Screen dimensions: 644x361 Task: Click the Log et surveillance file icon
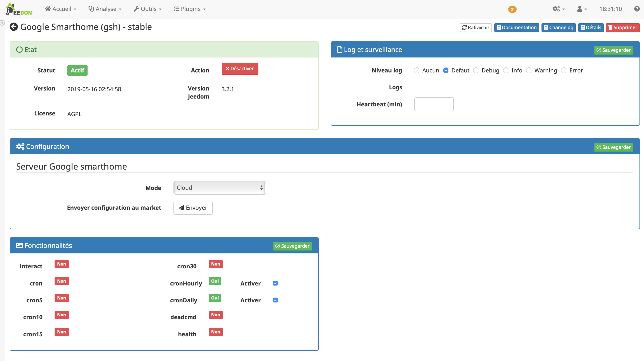pyautogui.click(x=340, y=50)
